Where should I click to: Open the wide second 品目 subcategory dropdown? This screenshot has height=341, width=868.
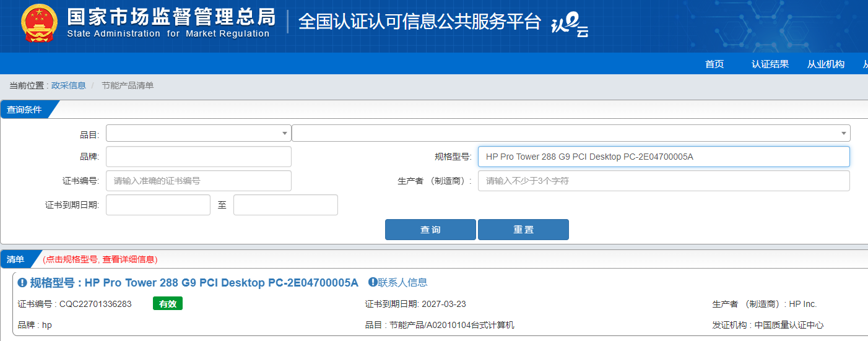point(571,133)
